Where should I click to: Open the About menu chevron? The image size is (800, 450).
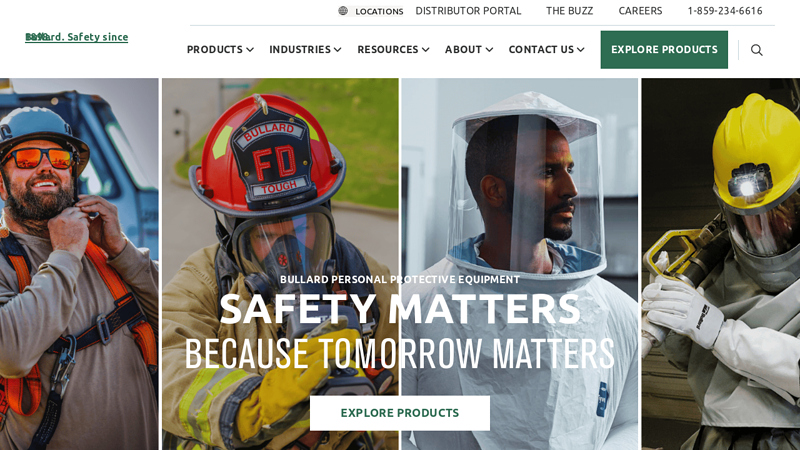pyautogui.click(x=489, y=49)
